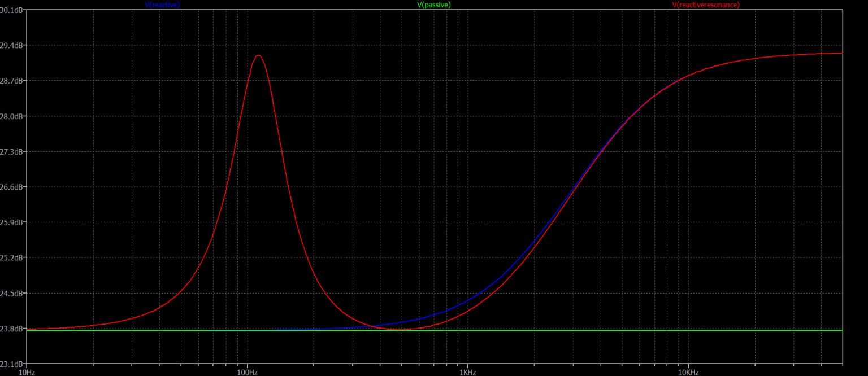The width and height of the screenshot is (868, 376).
Task: Click the 29.4dB vertical axis label
Action: (x=12, y=45)
